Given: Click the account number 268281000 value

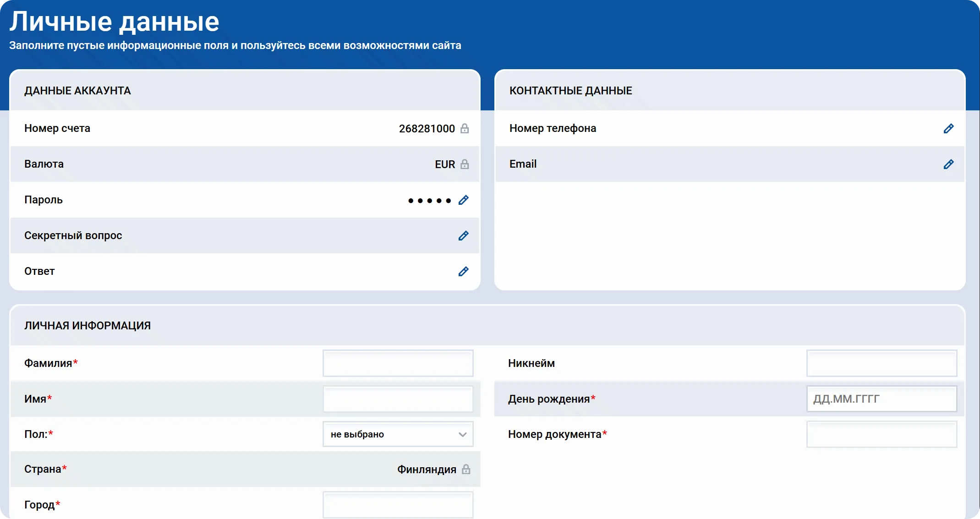Looking at the screenshot, I should click(x=426, y=129).
